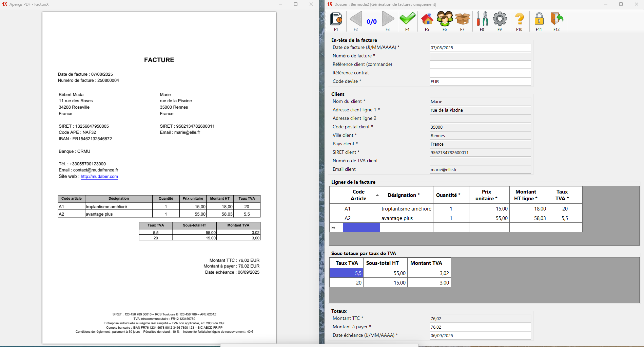
Task: Open settings gear icon (F9)
Action: [500, 19]
